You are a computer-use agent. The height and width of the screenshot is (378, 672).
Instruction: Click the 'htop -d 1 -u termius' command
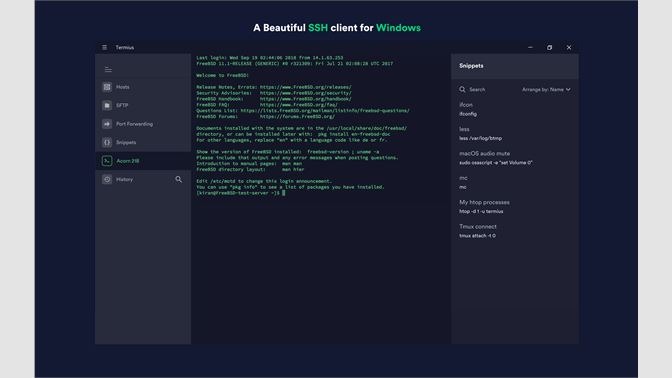pos(481,211)
